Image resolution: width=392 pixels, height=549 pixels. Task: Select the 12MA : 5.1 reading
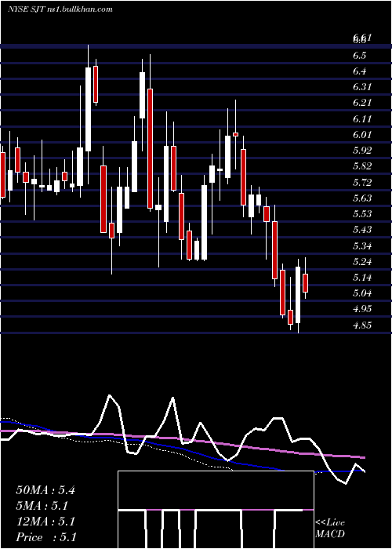click(45, 522)
